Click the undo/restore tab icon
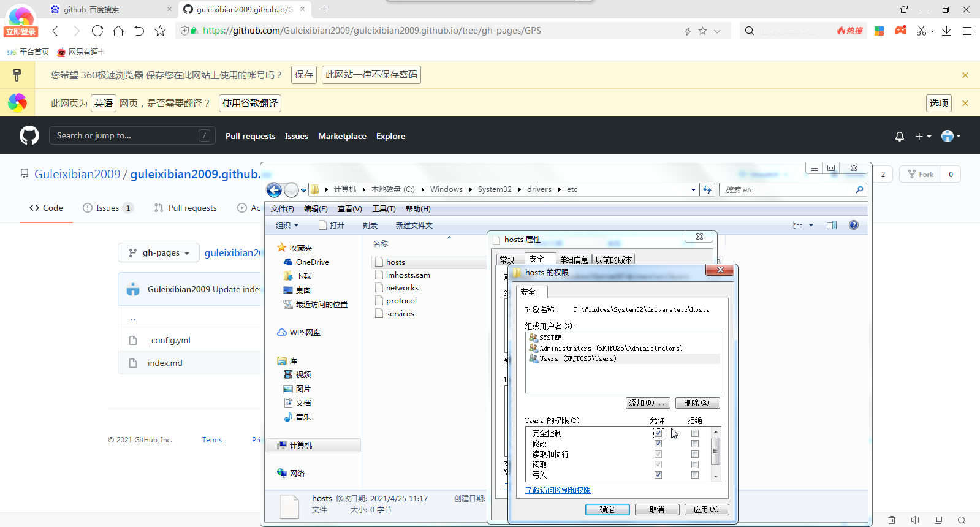 tap(139, 31)
